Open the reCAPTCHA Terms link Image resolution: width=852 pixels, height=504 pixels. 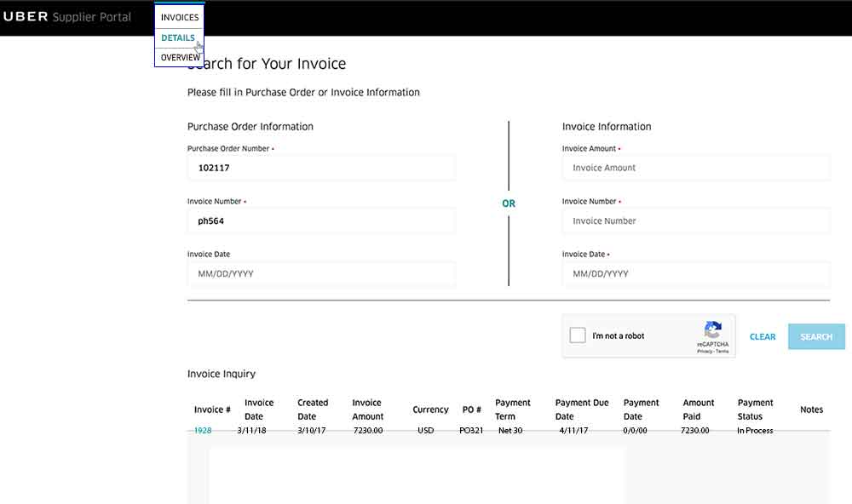pos(722,352)
